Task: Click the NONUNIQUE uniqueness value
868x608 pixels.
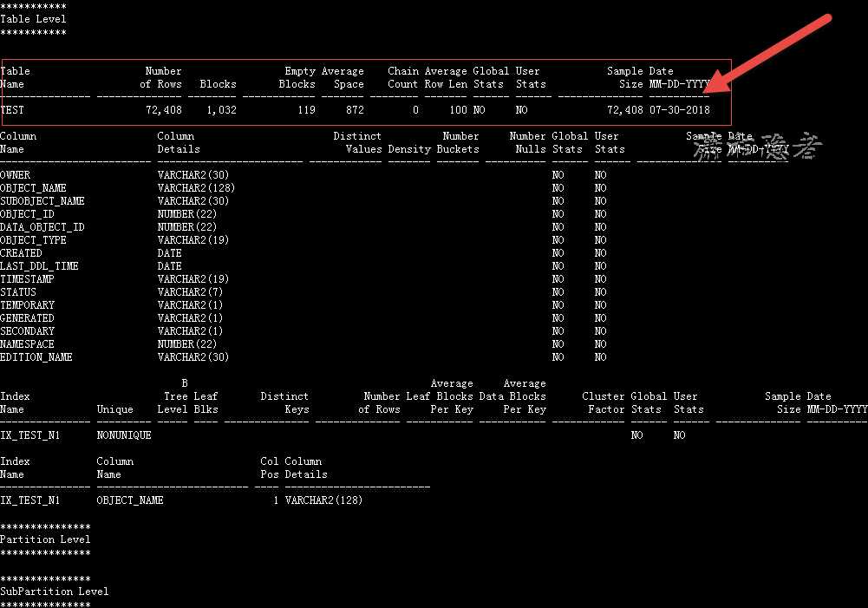Action: point(124,435)
